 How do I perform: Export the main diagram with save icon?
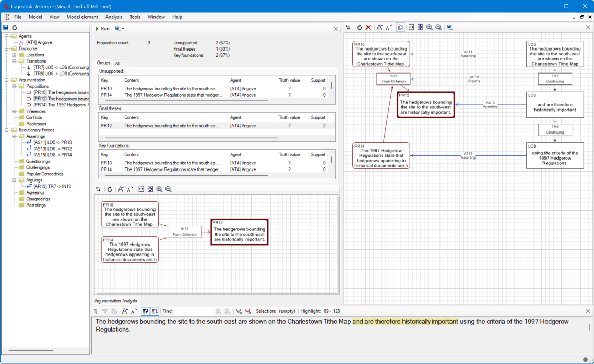pos(449,27)
